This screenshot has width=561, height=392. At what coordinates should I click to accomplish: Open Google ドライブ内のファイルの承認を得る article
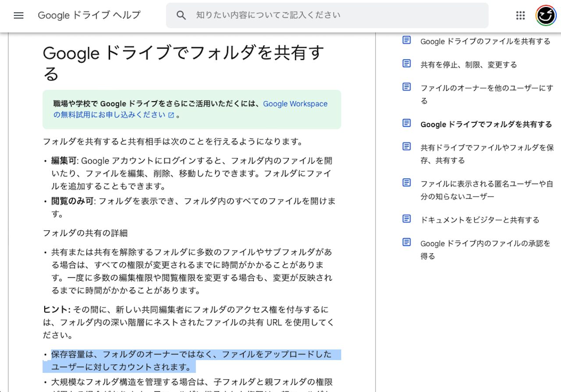(x=485, y=250)
